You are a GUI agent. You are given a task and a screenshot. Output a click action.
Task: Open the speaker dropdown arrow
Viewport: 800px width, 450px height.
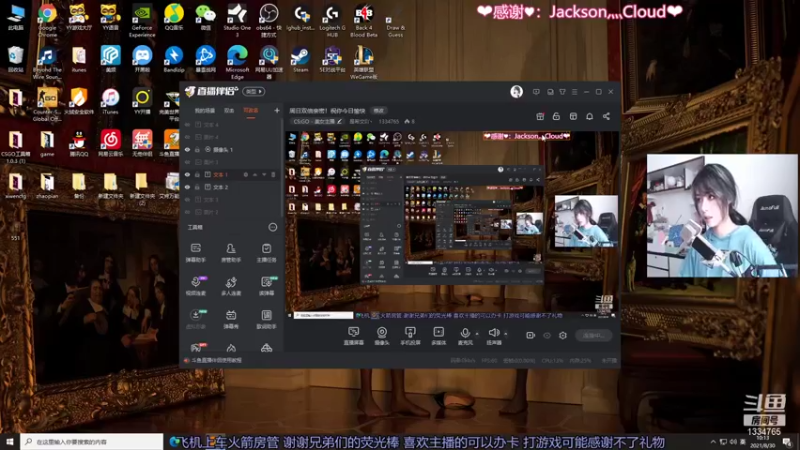point(506,334)
